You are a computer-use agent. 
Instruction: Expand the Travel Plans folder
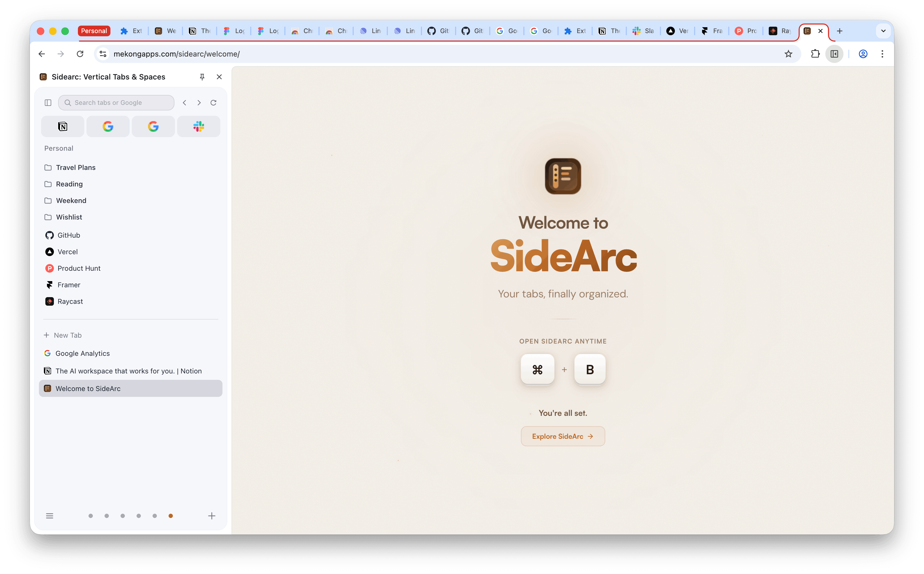click(75, 167)
